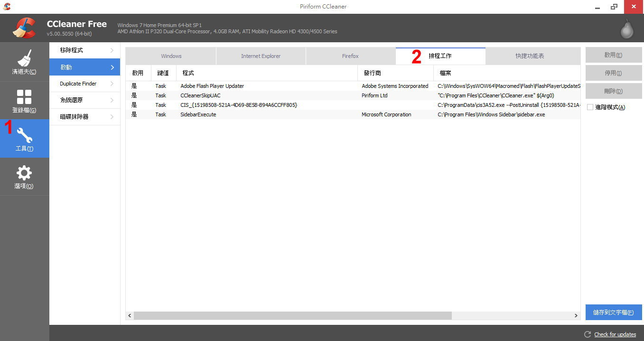
Task: Select the CIS_{15198508-521A...} task row
Action: click(x=353, y=105)
